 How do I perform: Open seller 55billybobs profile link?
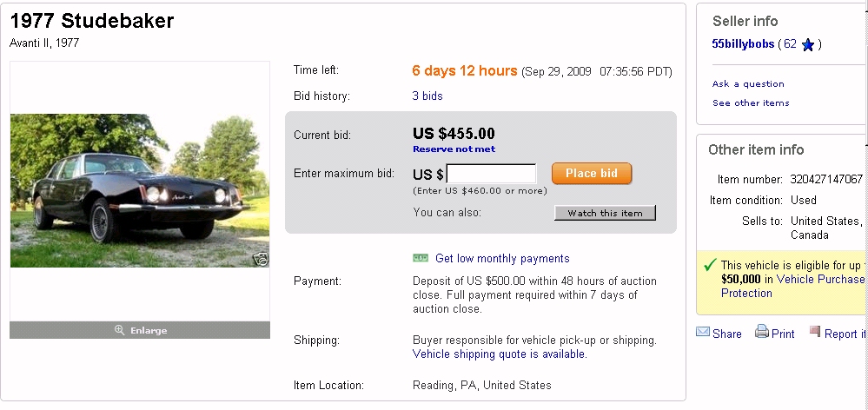742,44
